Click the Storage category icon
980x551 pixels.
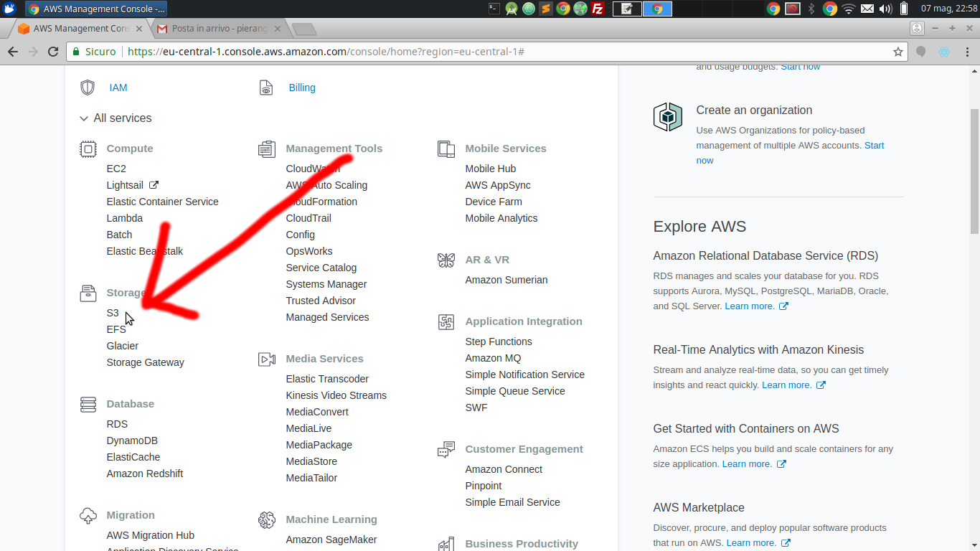(88, 293)
